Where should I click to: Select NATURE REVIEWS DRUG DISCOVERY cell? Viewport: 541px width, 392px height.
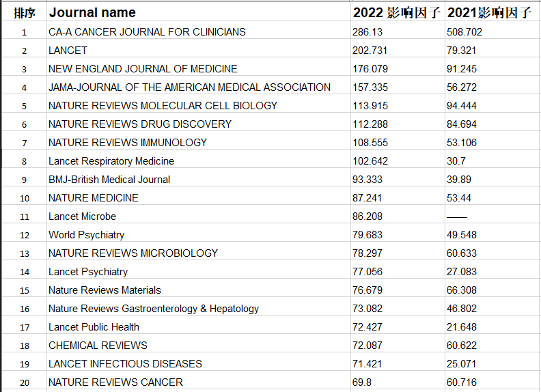tap(198, 122)
